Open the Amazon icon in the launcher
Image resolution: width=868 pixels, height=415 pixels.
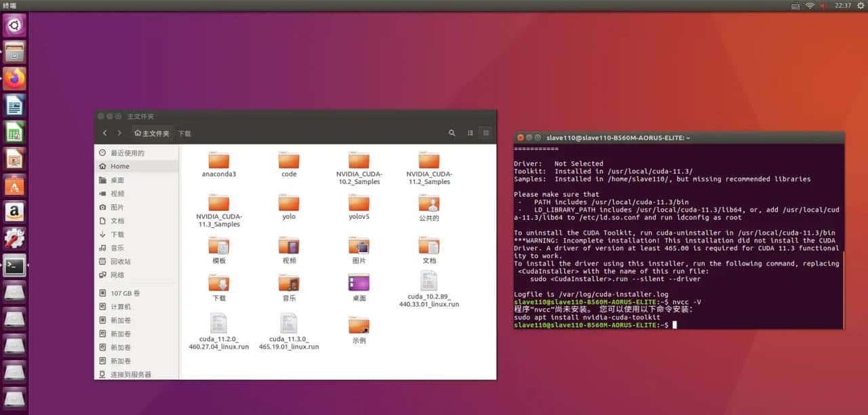tap(15, 211)
